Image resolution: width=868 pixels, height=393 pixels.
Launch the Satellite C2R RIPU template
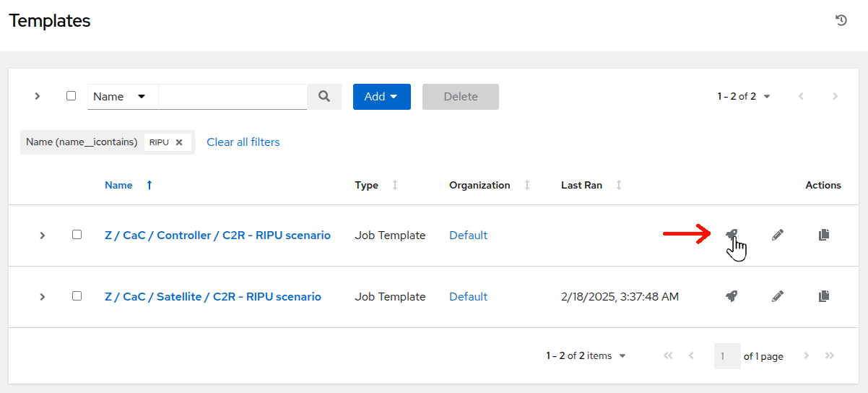(x=732, y=296)
